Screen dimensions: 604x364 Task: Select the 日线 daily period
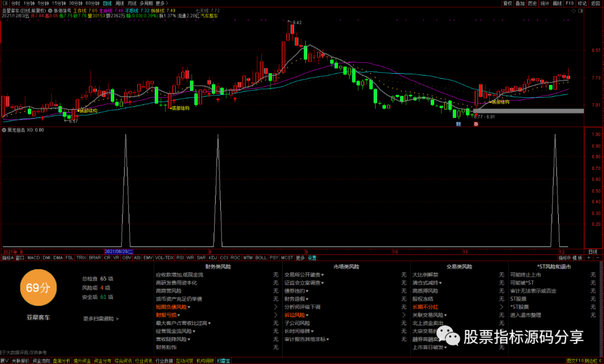[x=107, y=3]
